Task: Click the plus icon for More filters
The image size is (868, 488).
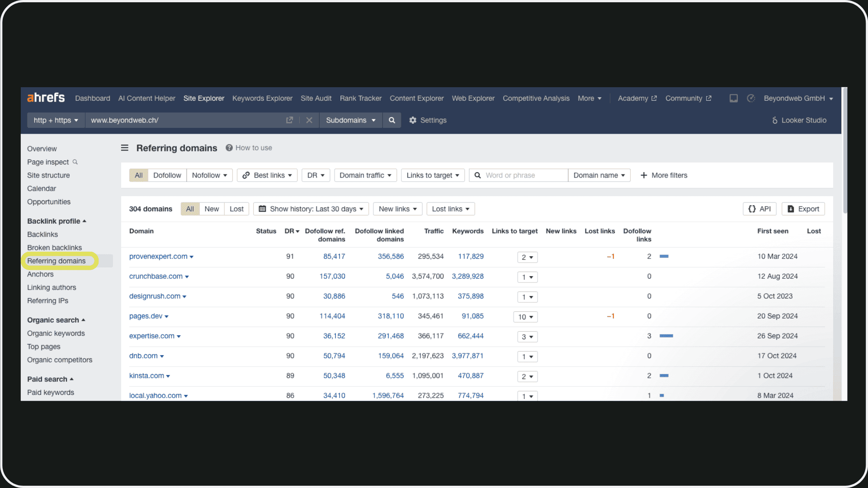Action: point(644,175)
